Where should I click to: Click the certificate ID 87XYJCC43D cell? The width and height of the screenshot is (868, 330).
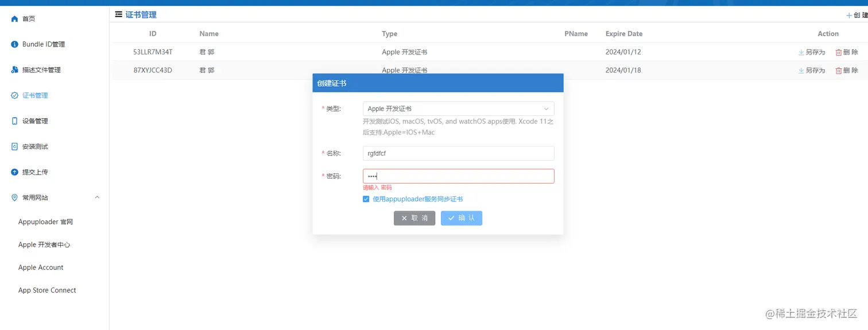[x=153, y=71]
